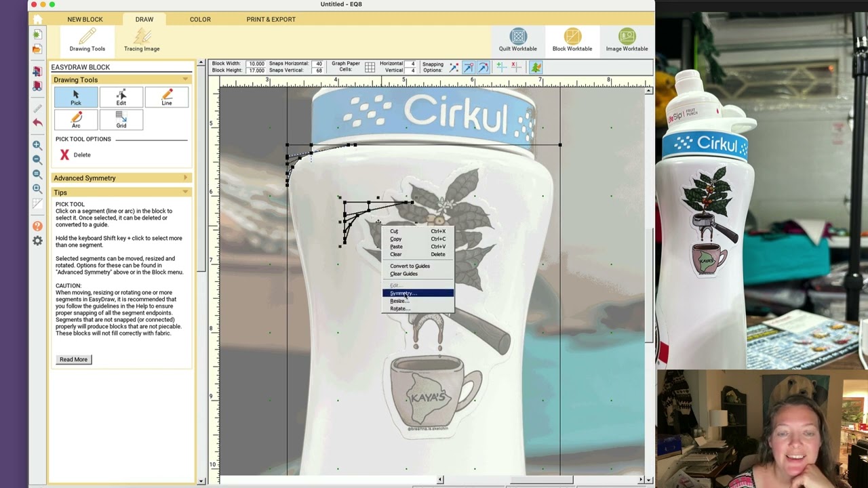Open the PRINT & EXPORT tab
The width and height of the screenshot is (868, 488).
(271, 20)
